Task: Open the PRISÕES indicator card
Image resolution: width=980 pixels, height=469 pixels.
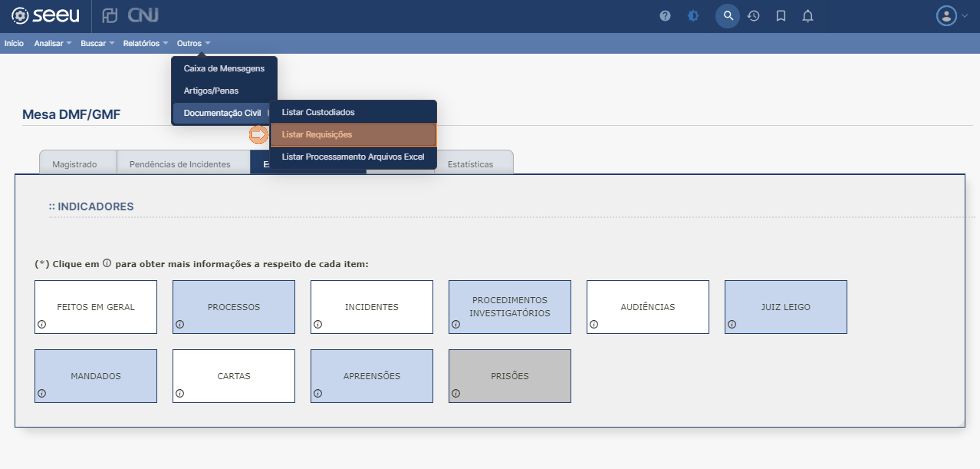Action: 510,376
